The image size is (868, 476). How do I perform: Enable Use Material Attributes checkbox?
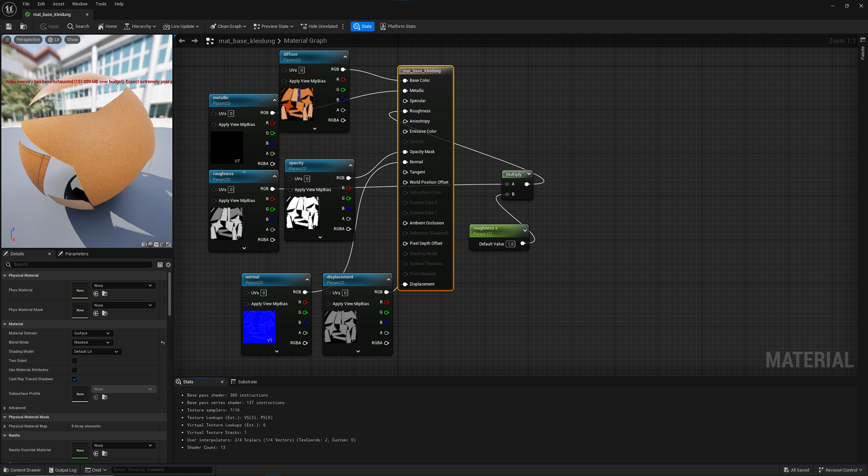(x=75, y=370)
